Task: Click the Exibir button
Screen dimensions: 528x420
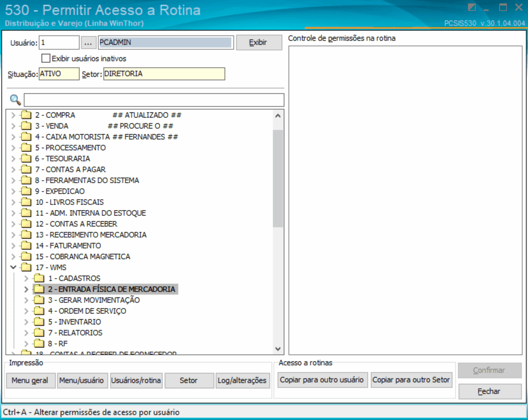Action: (259, 43)
